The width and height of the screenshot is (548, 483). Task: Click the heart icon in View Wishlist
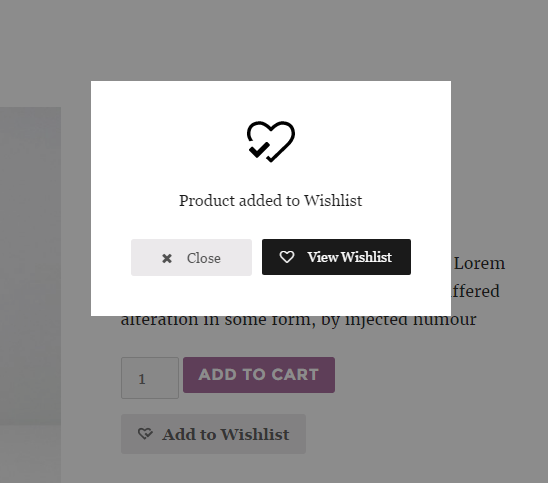tap(287, 257)
